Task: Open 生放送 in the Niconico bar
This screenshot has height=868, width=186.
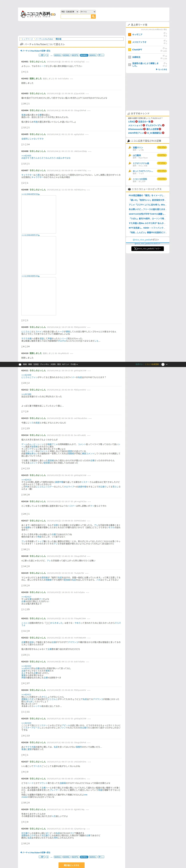Action: click(36, 364)
